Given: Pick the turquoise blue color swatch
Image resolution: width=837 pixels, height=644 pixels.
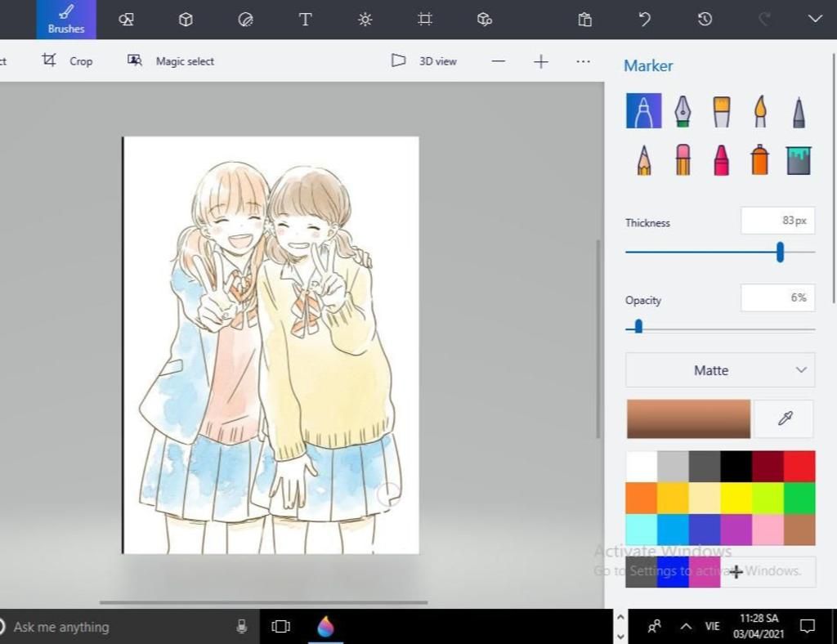Looking at the screenshot, I should pos(674,530).
